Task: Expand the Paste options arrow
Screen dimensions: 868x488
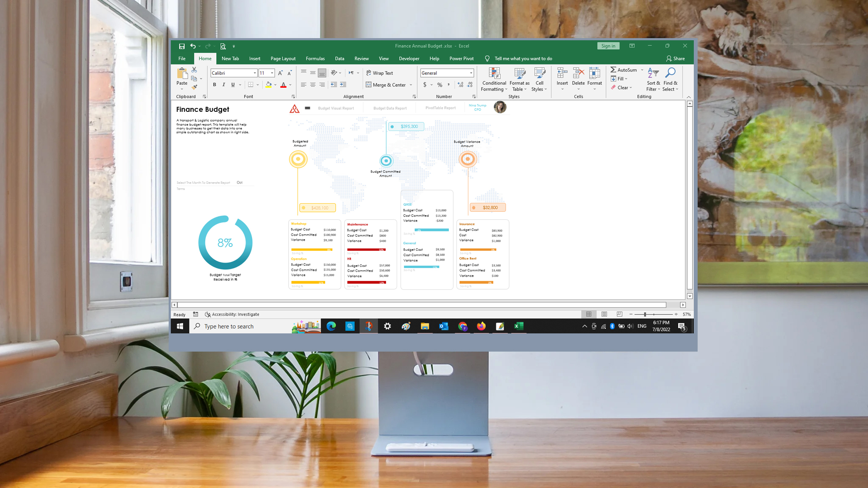Action: tap(182, 89)
